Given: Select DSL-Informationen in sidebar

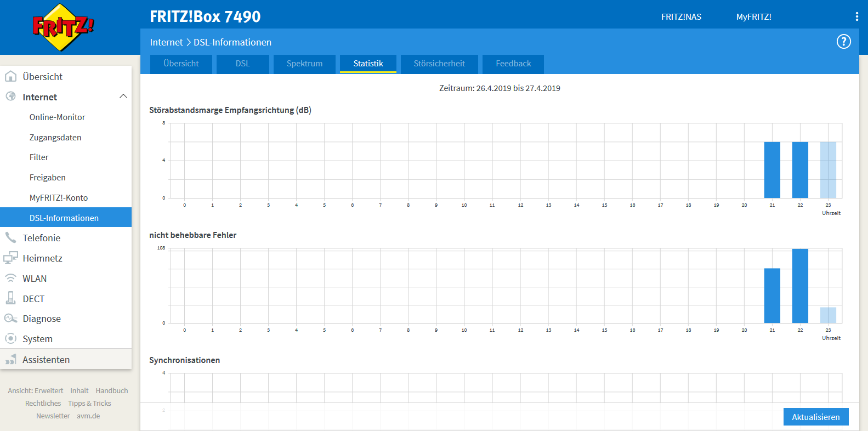Looking at the screenshot, I should [x=66, y=217].
